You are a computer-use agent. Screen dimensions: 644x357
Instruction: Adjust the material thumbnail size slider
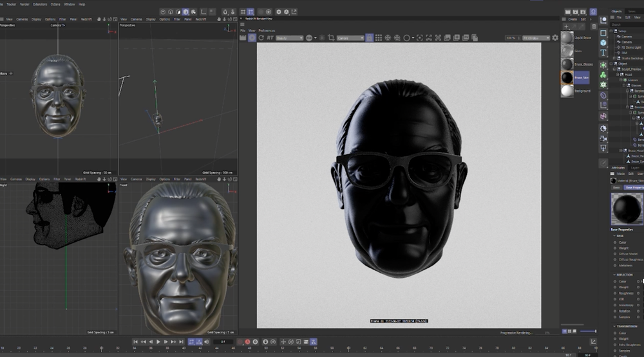pyautogui.click(x=588, y=331)
